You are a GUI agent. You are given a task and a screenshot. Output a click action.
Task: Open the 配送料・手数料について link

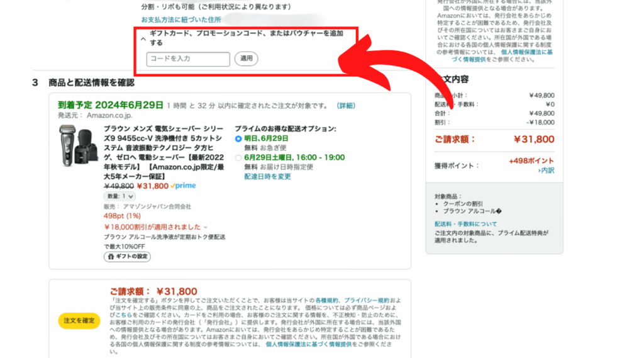pyautogui.click(x=465, y=224)
